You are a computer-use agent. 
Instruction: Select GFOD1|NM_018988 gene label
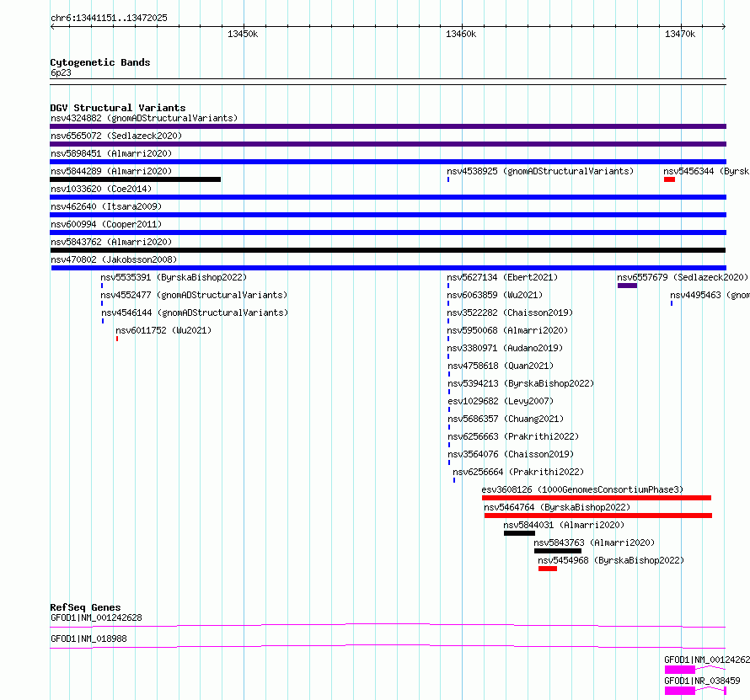point(88,639)
